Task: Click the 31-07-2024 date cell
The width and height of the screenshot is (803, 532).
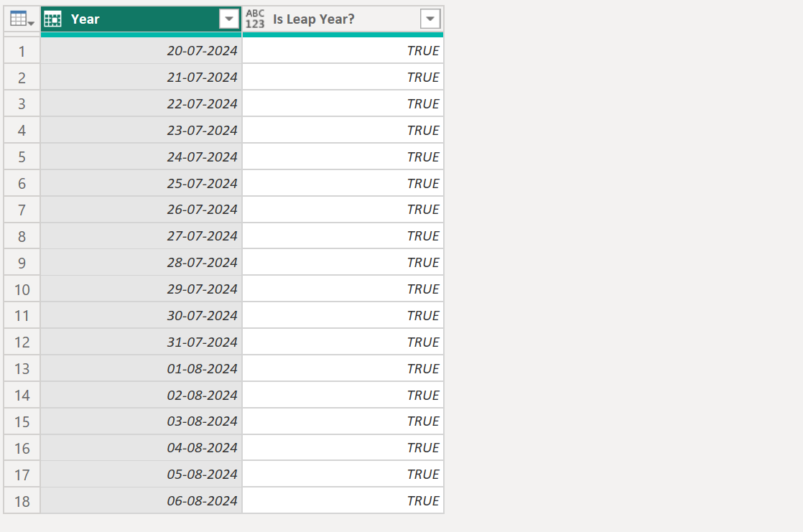Action: 202,342
